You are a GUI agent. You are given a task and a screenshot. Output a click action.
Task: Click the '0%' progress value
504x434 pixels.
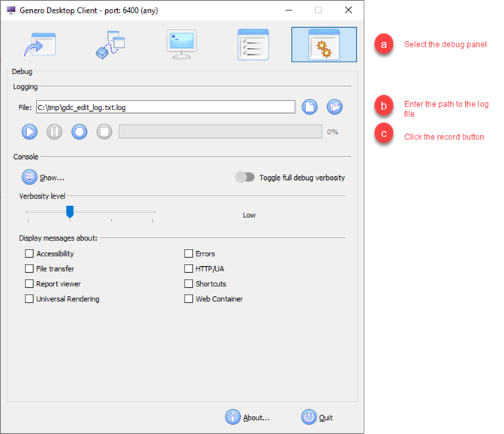(x=333, y=132)
